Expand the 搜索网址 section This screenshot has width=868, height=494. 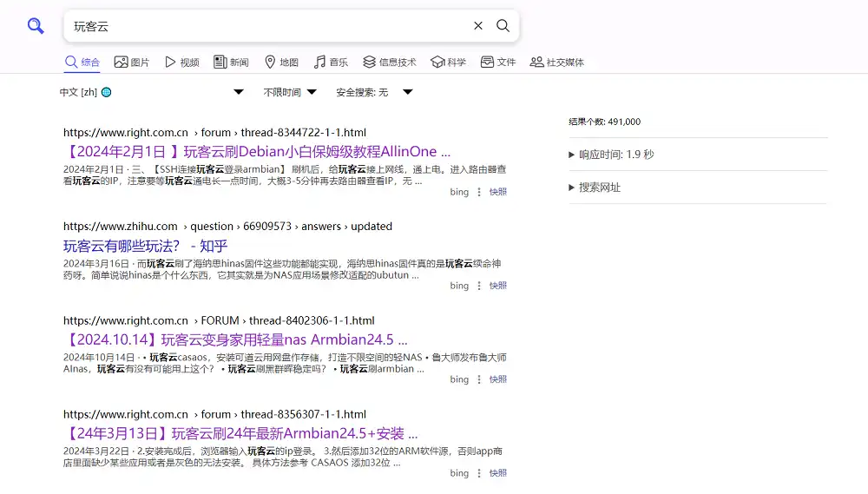click(595, 188)
